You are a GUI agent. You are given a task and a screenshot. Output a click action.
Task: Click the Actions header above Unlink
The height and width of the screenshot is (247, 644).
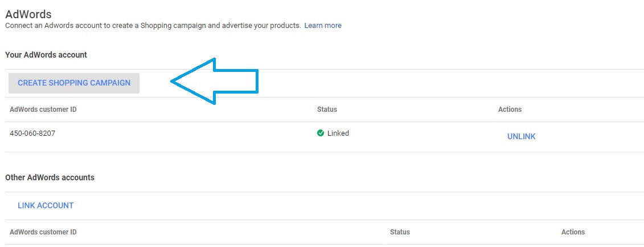coord(510,110)
